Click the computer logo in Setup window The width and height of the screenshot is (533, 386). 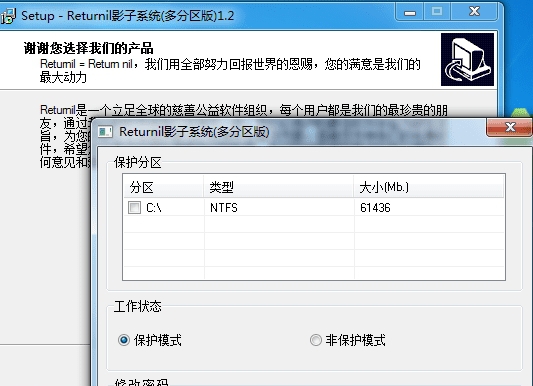point(467,59)
